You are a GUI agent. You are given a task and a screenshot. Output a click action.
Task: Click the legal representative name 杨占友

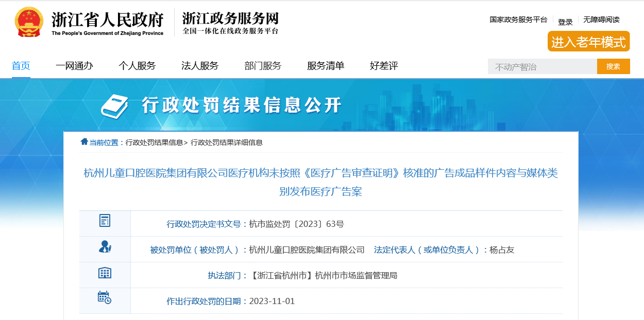click(502, 250)
